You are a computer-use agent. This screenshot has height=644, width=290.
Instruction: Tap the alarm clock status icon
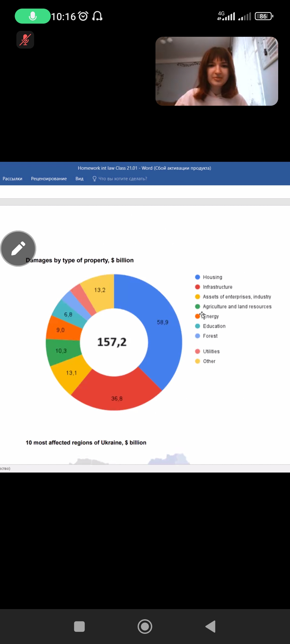pyautogui.click(x=83, y=16)
